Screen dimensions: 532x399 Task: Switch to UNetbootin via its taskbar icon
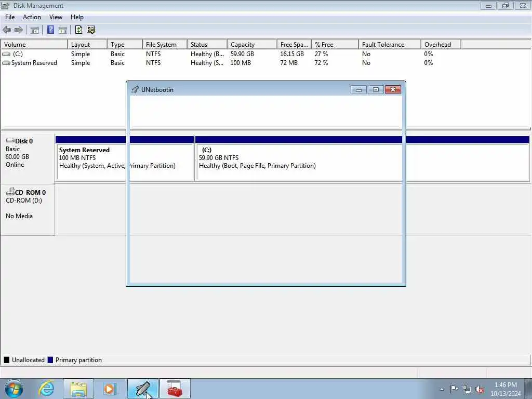tap(143, 389)
